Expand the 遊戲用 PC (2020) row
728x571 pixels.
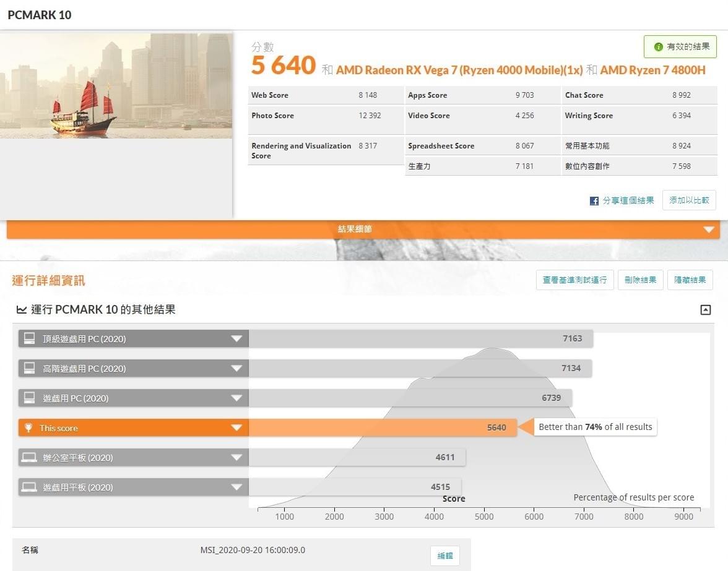coord(236,398)
